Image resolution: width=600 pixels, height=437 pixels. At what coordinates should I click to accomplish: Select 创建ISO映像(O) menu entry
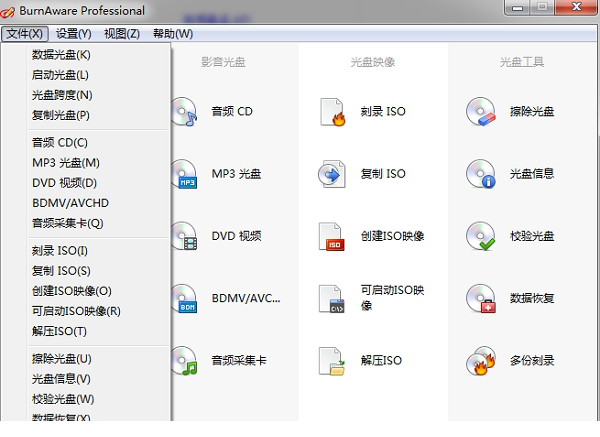72,291
